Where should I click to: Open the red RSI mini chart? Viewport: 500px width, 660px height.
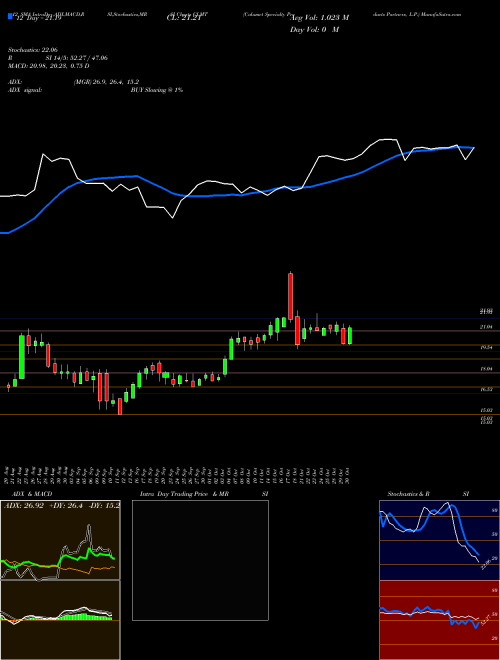439,620
